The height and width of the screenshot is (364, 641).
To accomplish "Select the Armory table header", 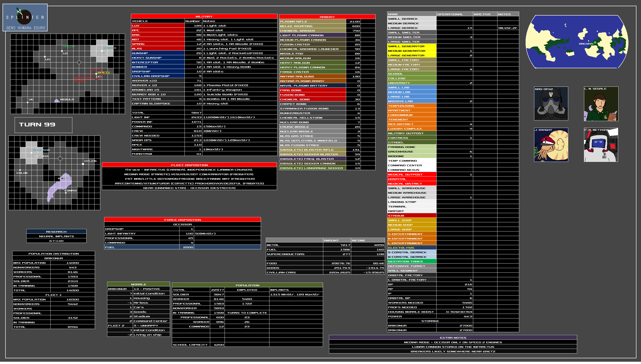I will 327,17.
